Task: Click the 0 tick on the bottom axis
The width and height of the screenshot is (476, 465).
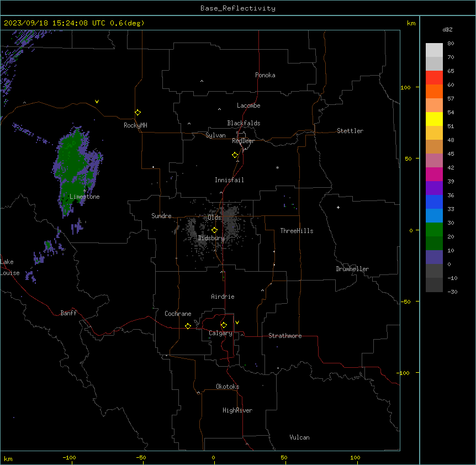Action: pos(213,457)
